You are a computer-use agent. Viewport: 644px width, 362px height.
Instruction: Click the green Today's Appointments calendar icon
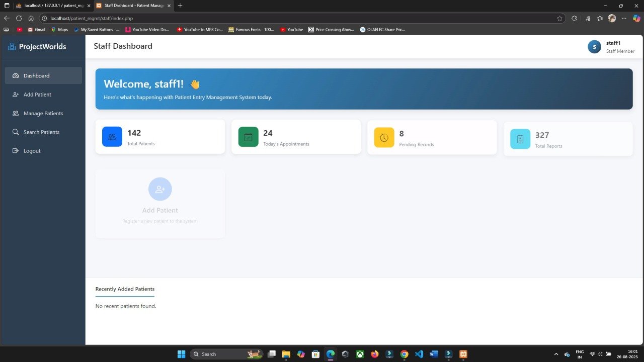[x=248, y=137]
